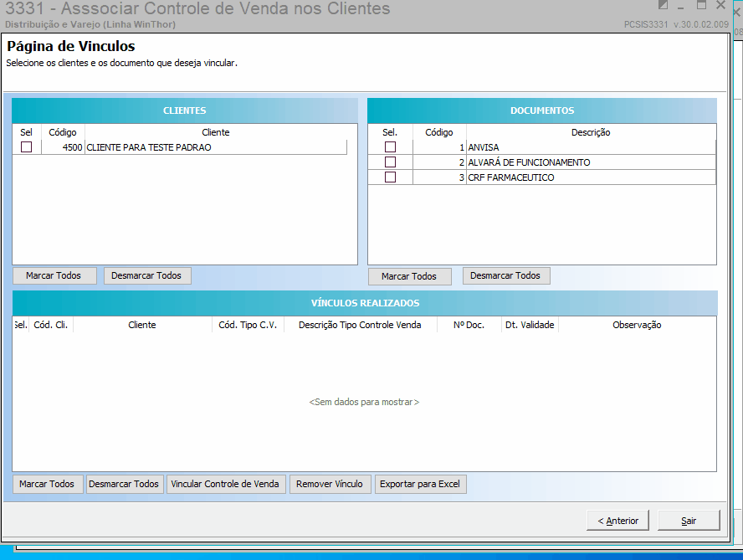Click the Cód. Tipo C.V. column header
The height and width of the screenshot is (560, 743).
248,325
